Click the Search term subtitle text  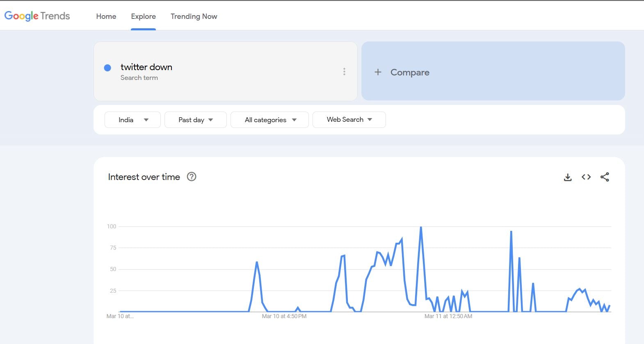pyautogui.click(x=139, y=78)
